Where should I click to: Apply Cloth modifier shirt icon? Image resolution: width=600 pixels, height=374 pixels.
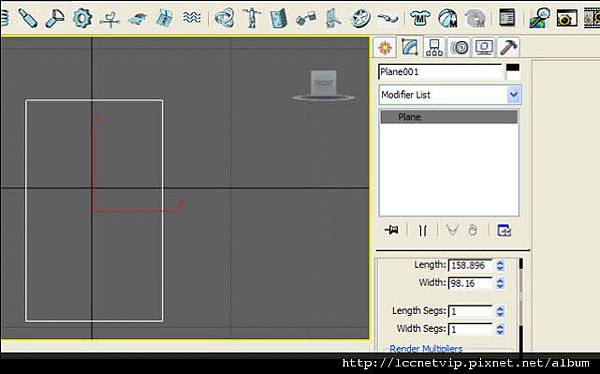point(420,18)
